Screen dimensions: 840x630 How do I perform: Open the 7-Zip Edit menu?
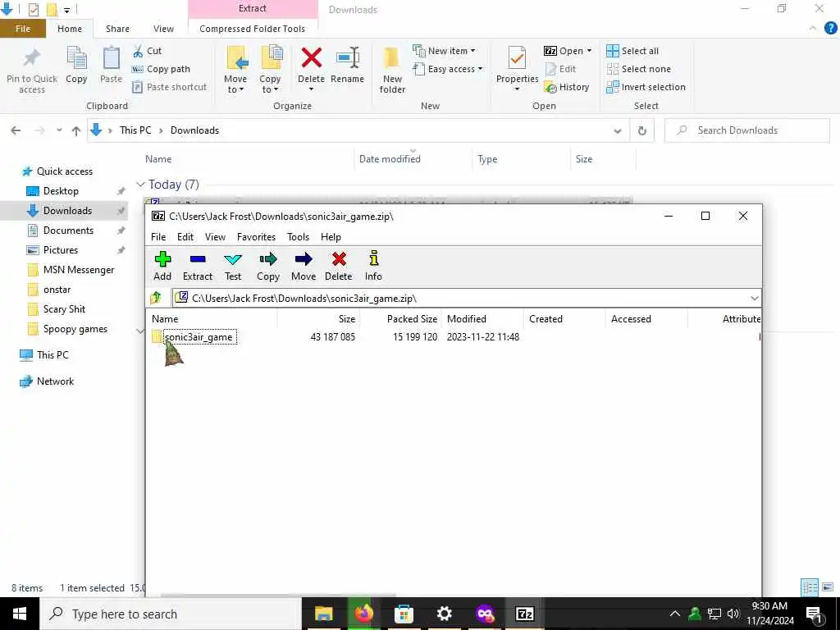click(185, 237)
